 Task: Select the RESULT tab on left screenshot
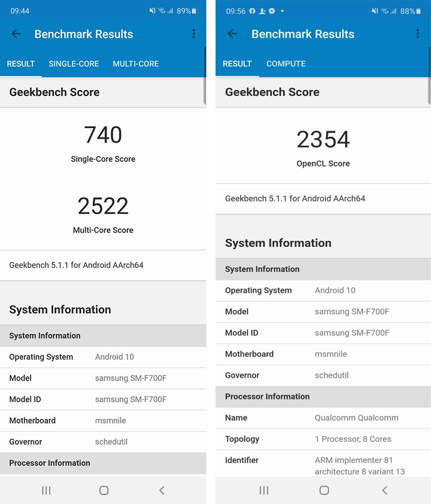[x=20, y=64]
